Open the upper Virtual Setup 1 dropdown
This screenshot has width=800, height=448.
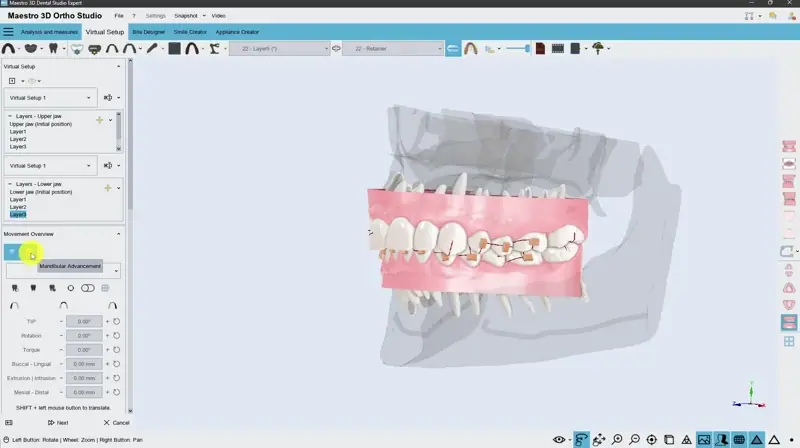click(x=50, y=98)
